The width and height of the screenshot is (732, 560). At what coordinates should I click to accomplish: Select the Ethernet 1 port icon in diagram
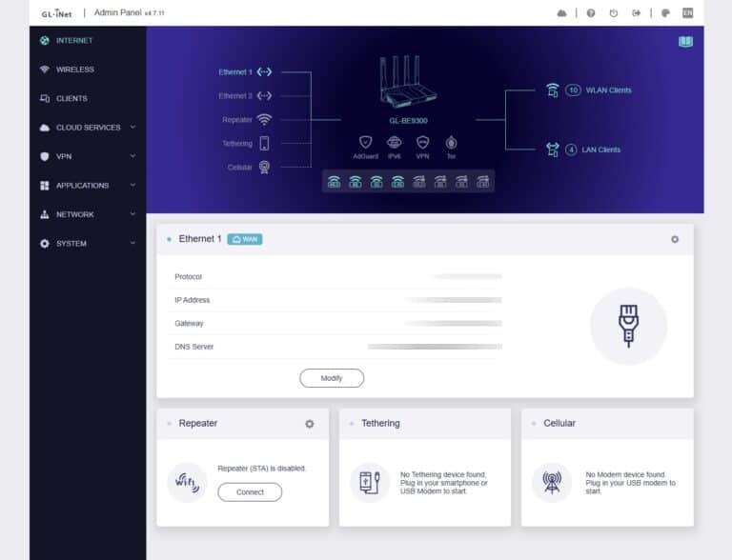(264, 71)
